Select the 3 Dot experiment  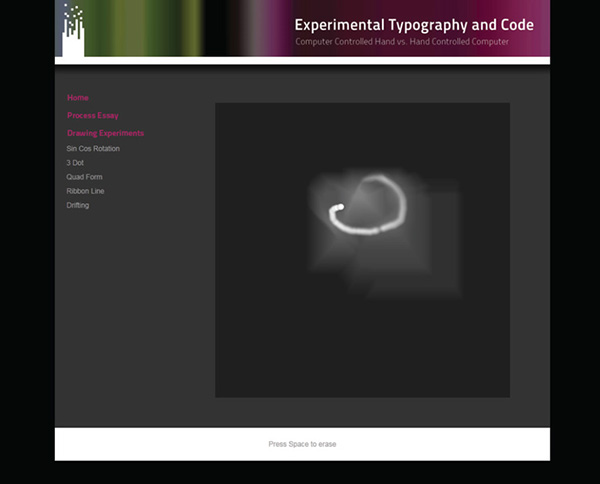tap(75, 163)
